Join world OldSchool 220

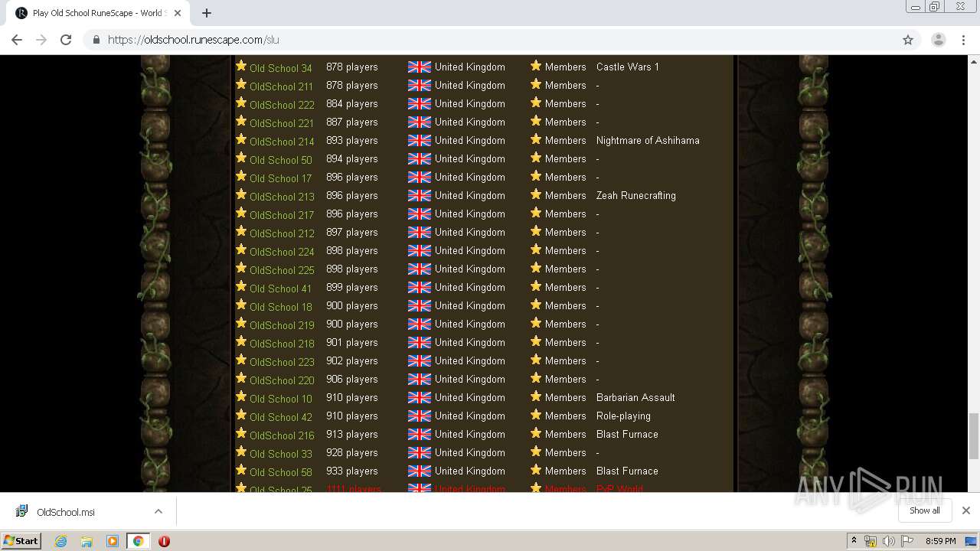point(282,380)
